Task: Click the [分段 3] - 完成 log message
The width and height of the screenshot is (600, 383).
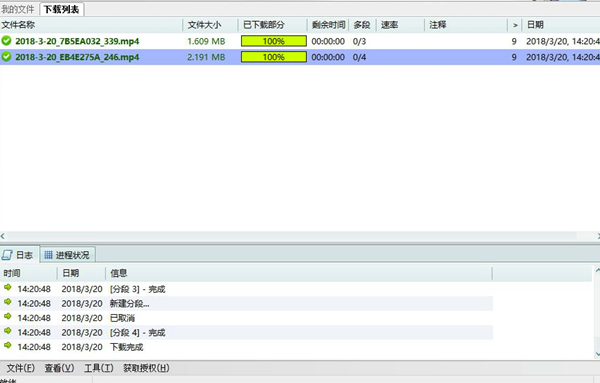Action: point(138,289)
